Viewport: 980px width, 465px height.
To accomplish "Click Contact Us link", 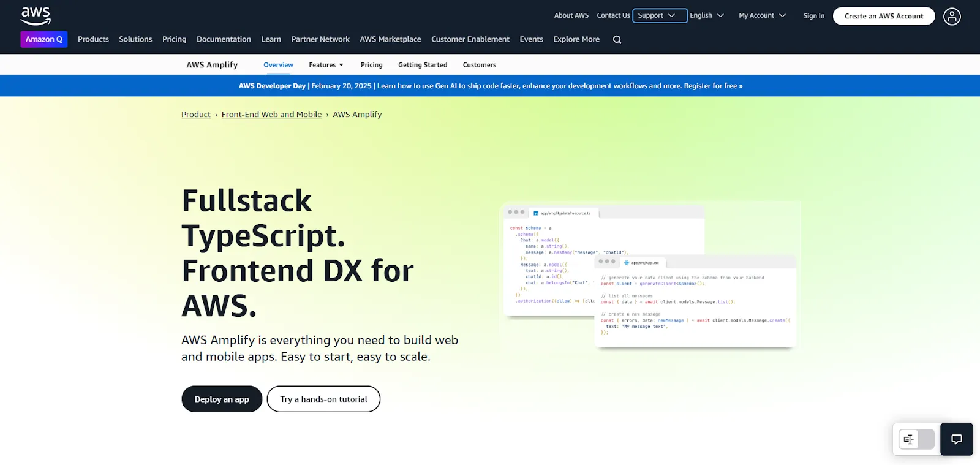I will pos(613,15).
